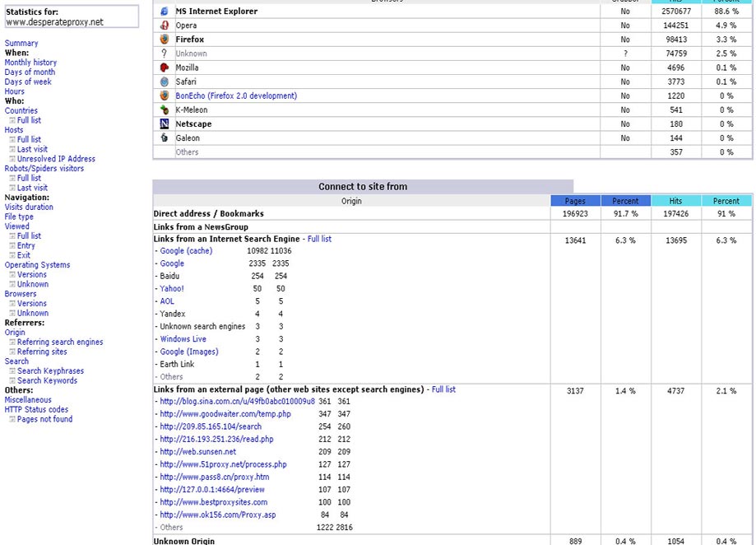
Task: Open Unknown under Browsers
Action: [x=33, y=313]
